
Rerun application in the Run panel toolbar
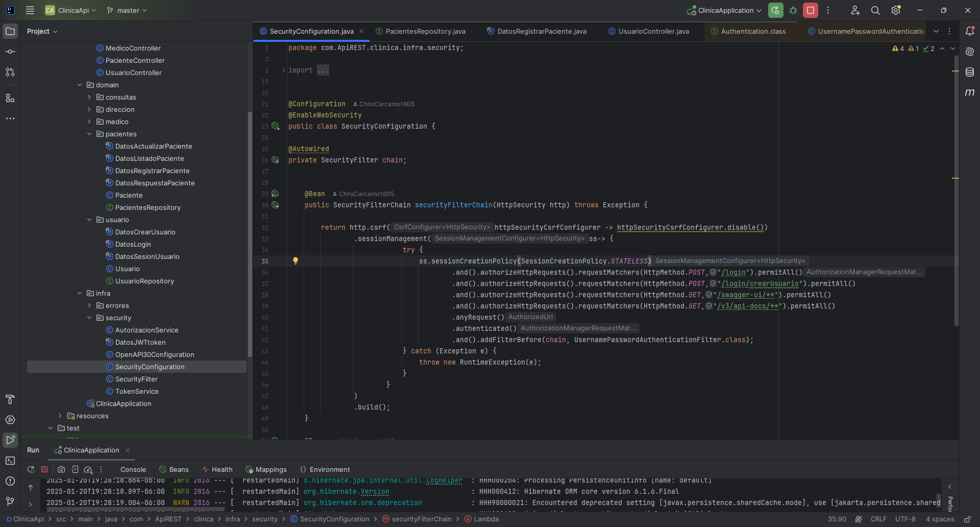pos(31,469)
